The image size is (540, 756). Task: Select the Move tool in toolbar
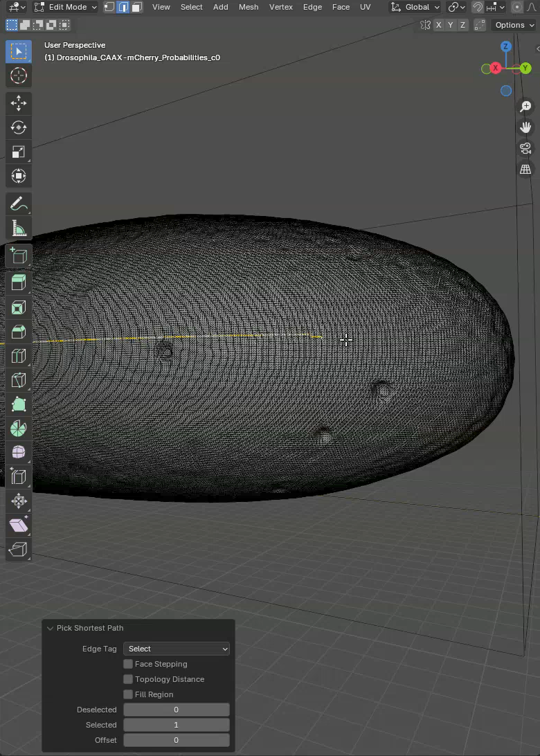point(19,103)
